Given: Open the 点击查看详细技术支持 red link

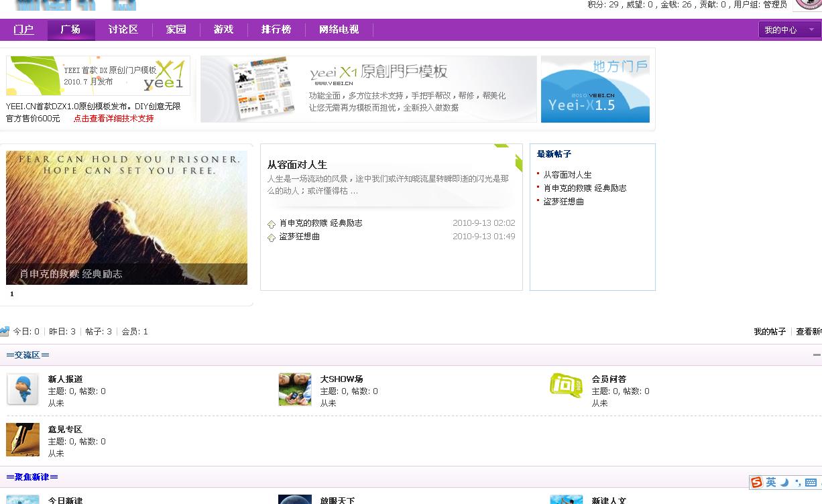Looking at the screenshot, I should pos(113,119).
